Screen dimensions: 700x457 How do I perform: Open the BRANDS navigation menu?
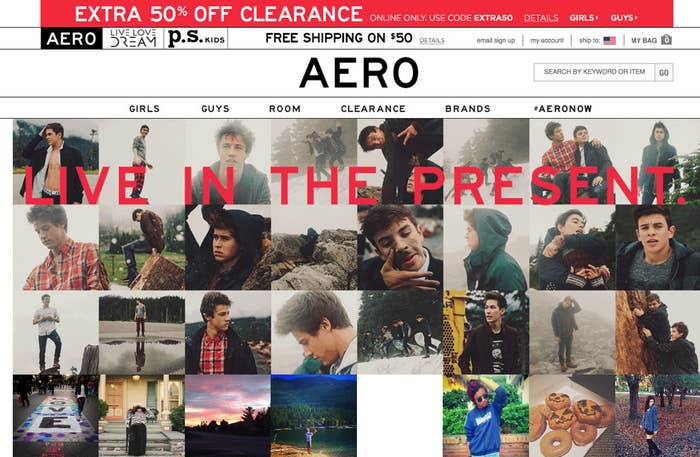pyautogui.click(x=468, y=108)
